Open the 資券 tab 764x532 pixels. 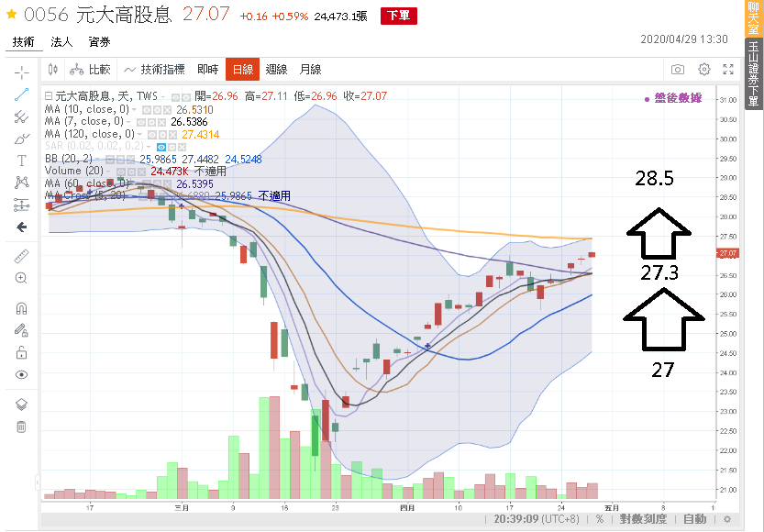[x=99, y=42]
